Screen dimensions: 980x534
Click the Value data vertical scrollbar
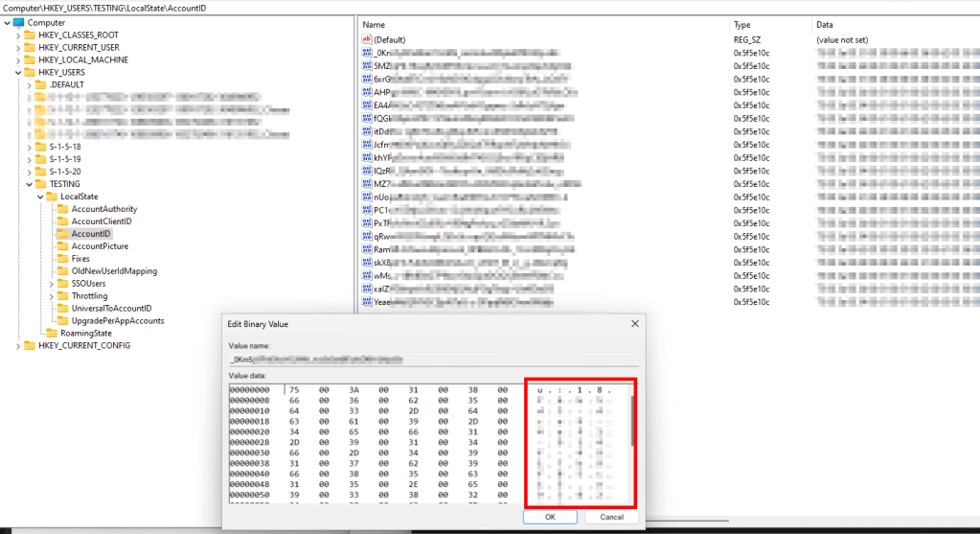coord(632,422)
